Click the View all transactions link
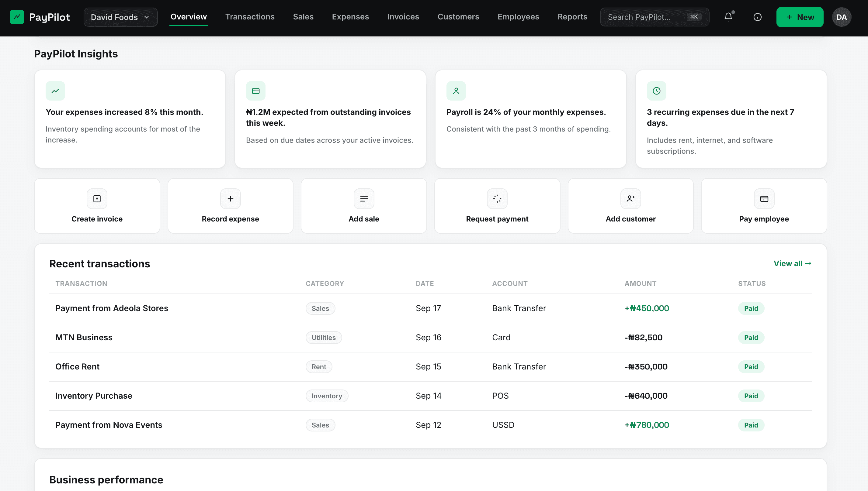Image resolution: width=868 pixels, height=491 pixels. (792, 263)
